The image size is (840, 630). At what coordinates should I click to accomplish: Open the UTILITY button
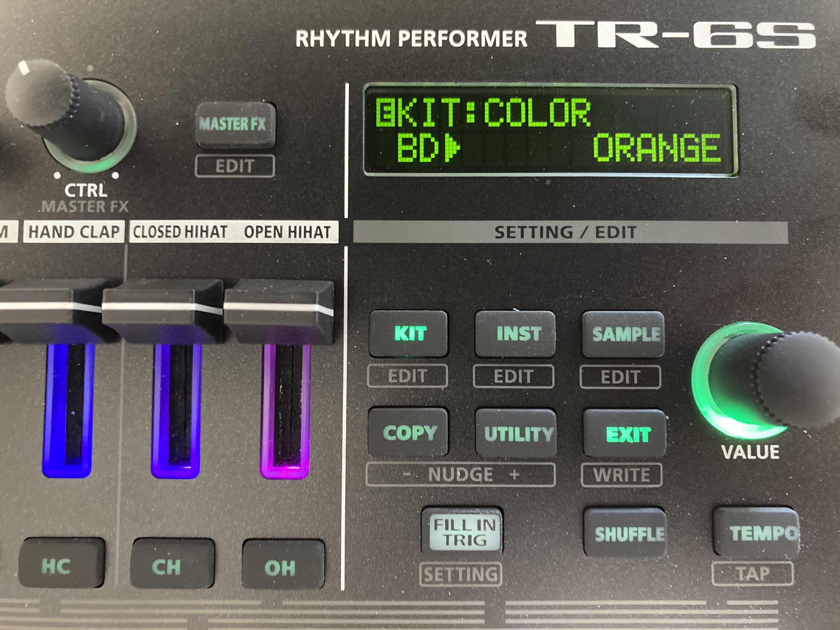click(x=516, y=433)
